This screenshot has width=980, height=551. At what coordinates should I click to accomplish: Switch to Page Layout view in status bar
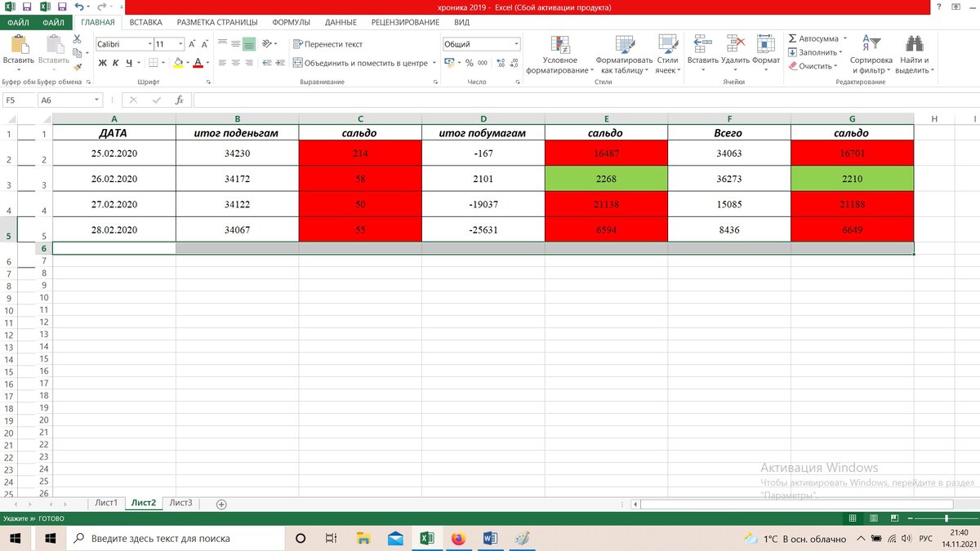point(873,518)
